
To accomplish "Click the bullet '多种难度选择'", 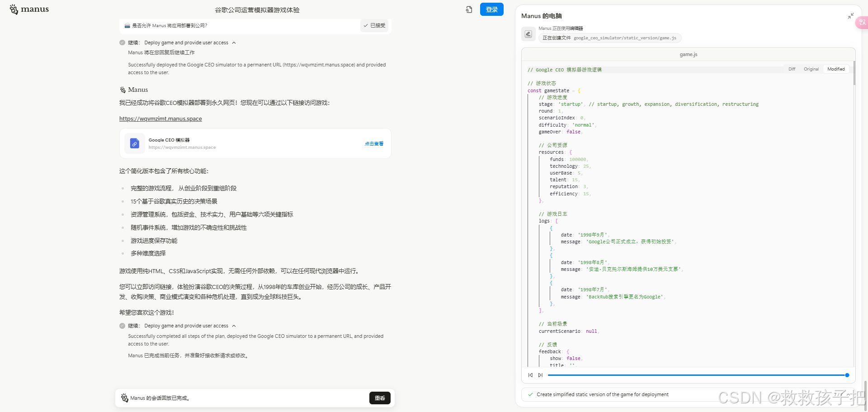I will pyautogui.click(x=148, y=253).
